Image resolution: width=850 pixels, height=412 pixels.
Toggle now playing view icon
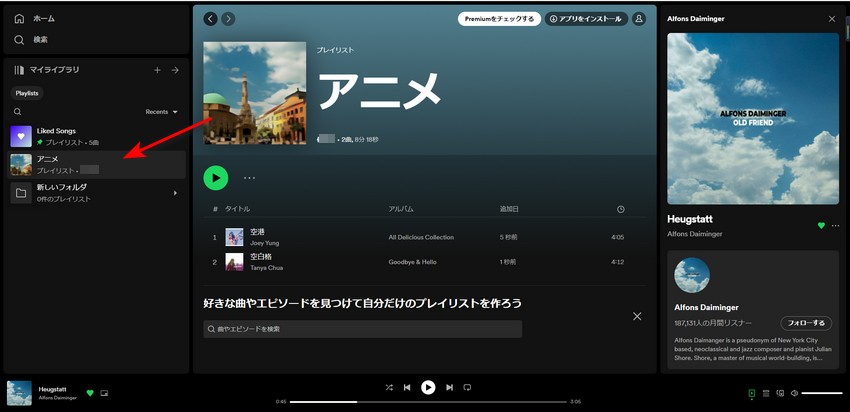pyautogui.click(x=751, y=393)
